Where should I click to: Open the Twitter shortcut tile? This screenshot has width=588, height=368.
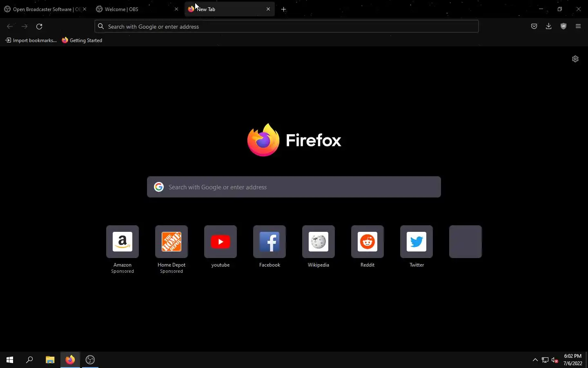[416, 242]
